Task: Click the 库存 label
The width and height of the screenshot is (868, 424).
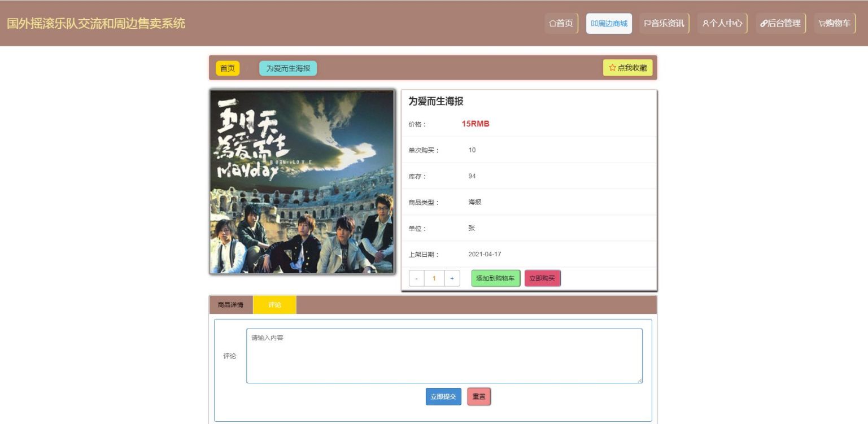Action: (x=418, y=177)
